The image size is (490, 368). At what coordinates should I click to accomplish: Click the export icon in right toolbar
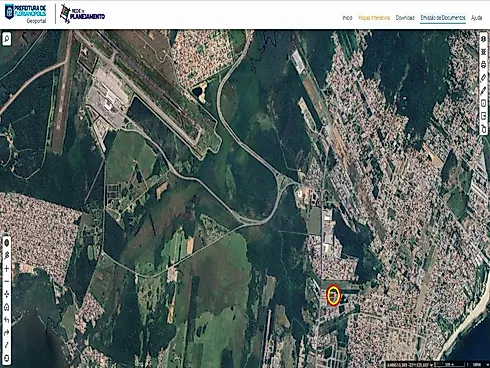[x=484, y=116]
